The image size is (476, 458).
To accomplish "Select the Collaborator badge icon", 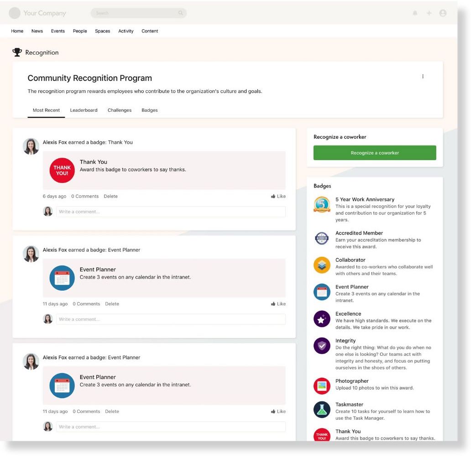I will point(322,265).
